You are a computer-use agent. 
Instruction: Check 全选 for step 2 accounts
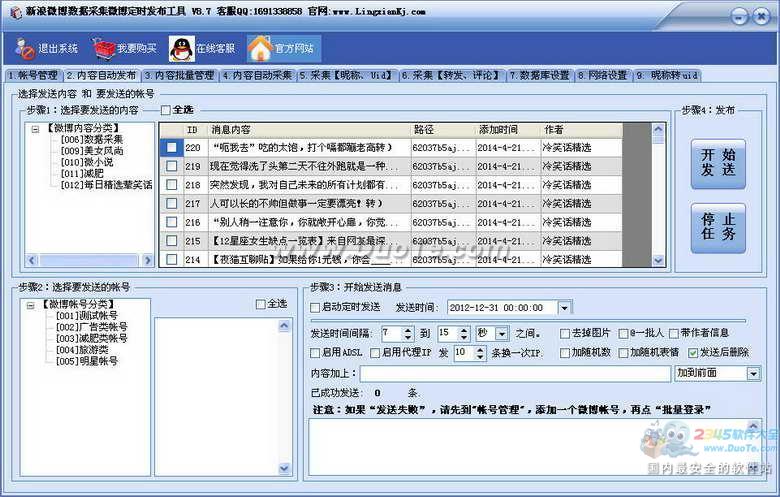tap(261, 304)
